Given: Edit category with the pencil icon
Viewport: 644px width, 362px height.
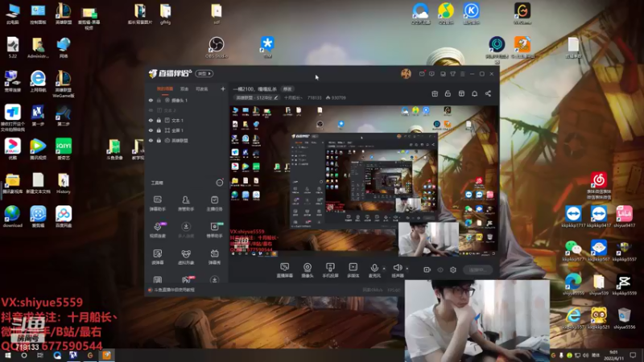Looking at the screenshot, I should 276,97.
